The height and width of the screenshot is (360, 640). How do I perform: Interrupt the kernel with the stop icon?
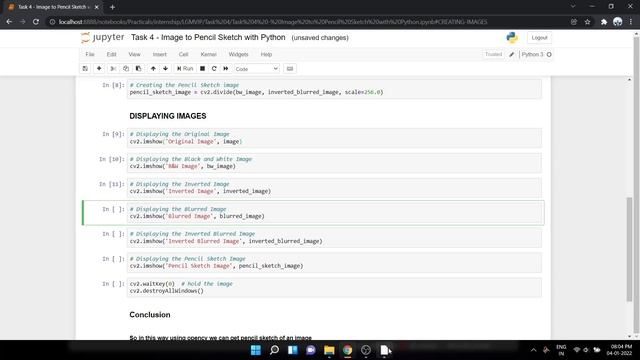point(202,69)
